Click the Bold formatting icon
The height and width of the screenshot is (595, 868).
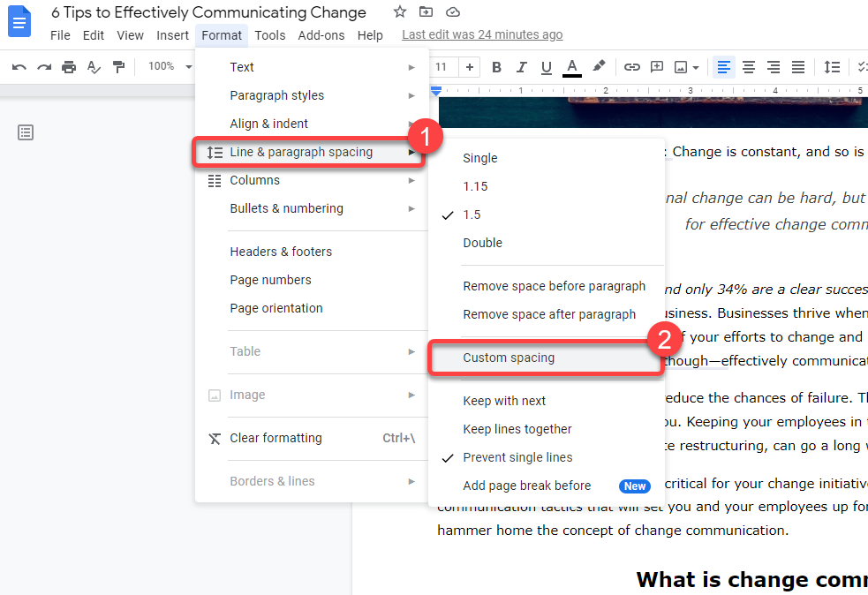point(496,67)
